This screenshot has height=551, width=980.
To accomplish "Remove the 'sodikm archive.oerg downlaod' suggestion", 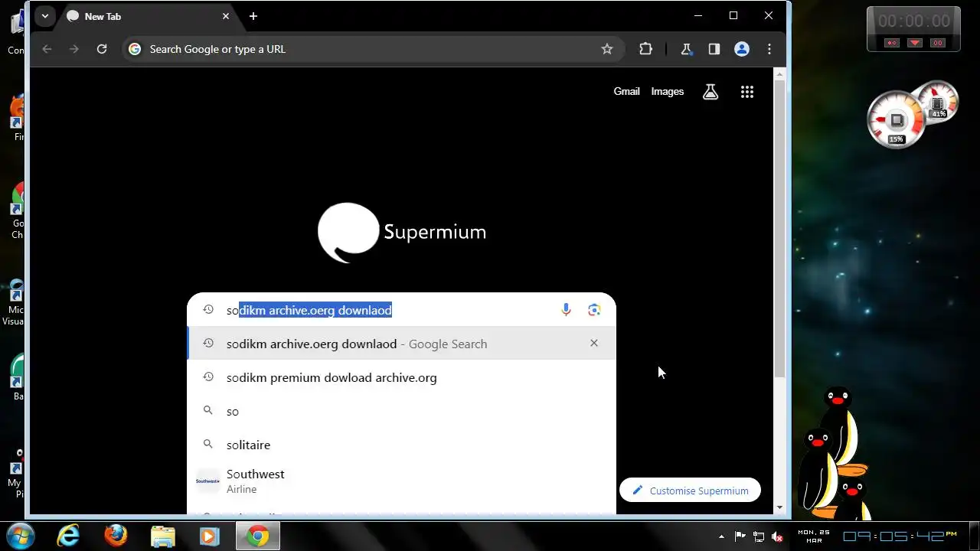I will tap(594, 343).
